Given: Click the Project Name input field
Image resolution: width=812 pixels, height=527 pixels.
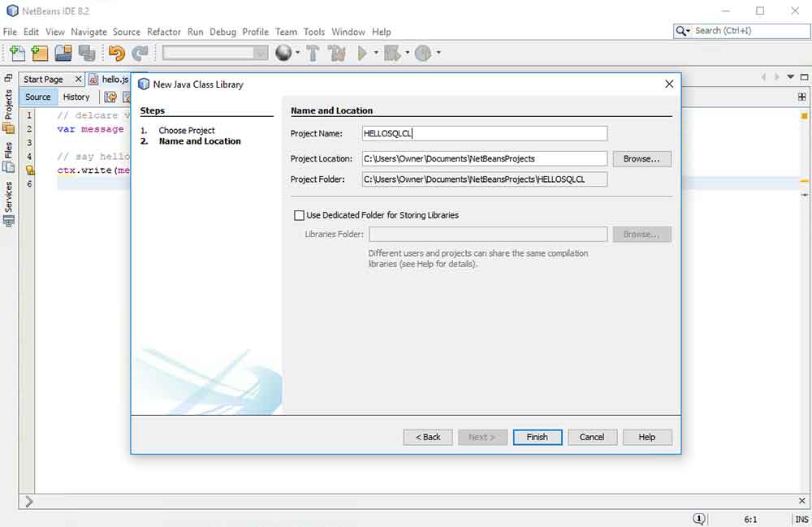Looking at the screenshot, I should coord(485,133).
